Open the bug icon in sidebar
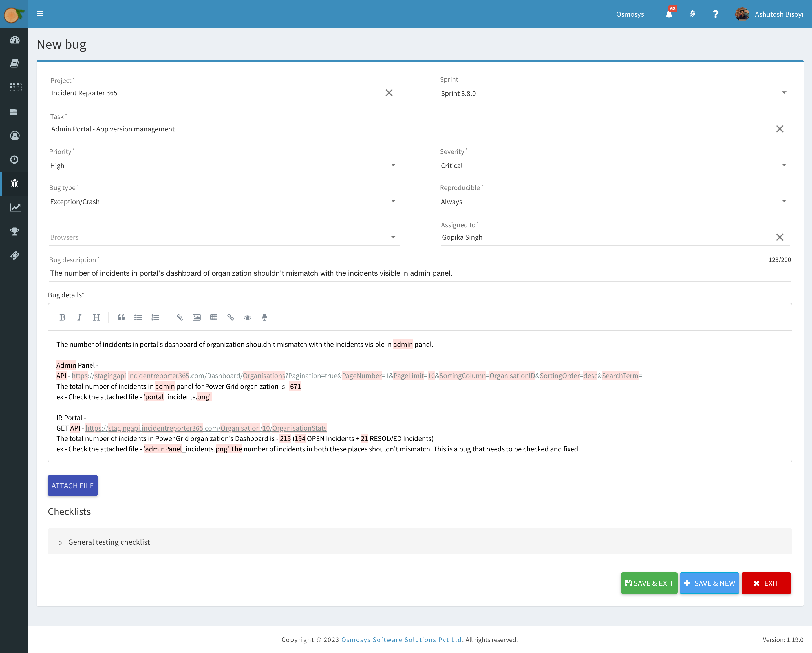 tap(14, 183)
